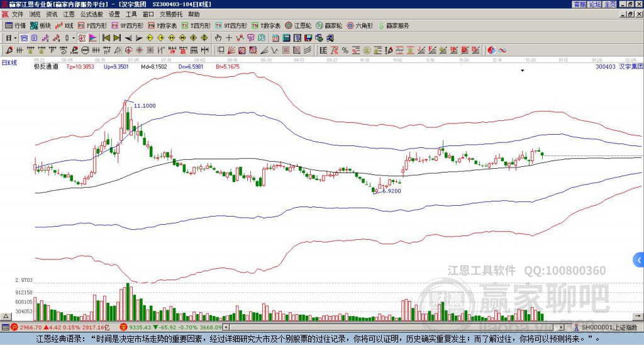Click the 11.1000 high price label
Screen dimensions: 644x345
coord(145,106)
